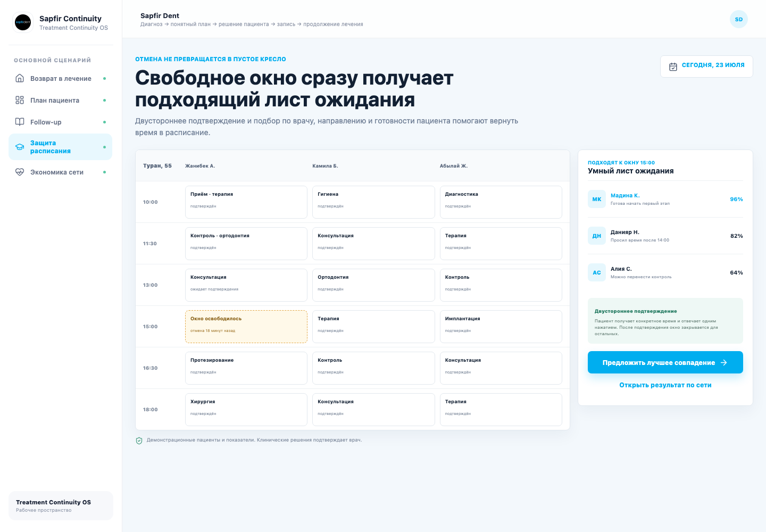Click the Двустороннее подтверждение info box

pyautogui.click(x=665, y=321)
